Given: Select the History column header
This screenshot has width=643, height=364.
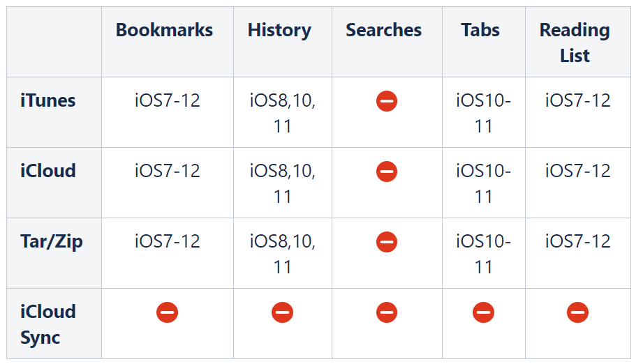Looking at the screenshot, I should [280, 30].
